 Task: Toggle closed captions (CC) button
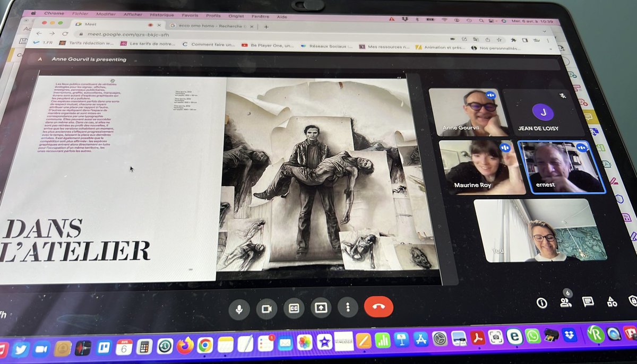(x=294, y=308)
